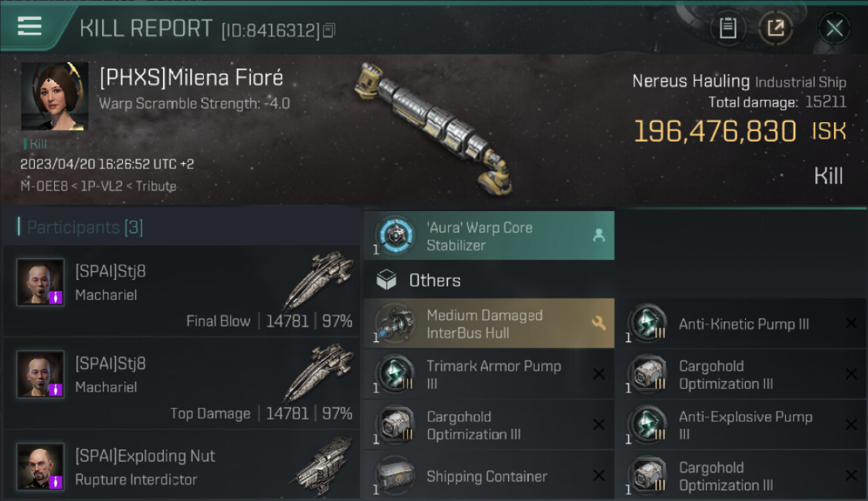
Task: Copy the kill report ID
Action: tap(329, 30)
